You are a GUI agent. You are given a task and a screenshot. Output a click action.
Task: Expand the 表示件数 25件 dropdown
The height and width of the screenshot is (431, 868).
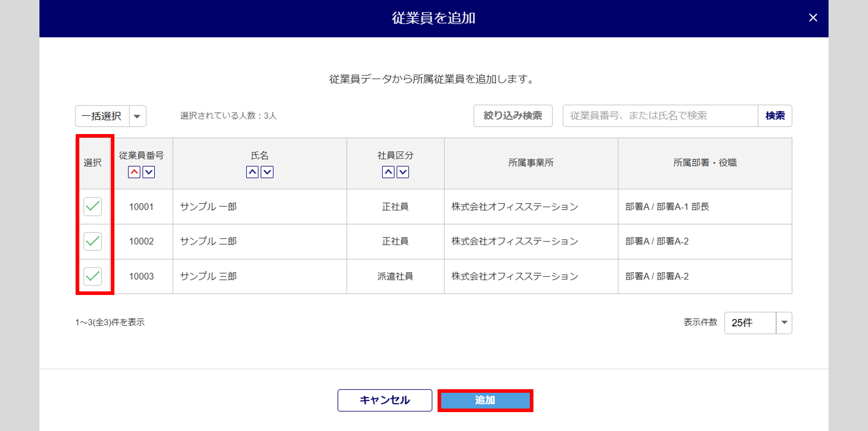(784, 323)
